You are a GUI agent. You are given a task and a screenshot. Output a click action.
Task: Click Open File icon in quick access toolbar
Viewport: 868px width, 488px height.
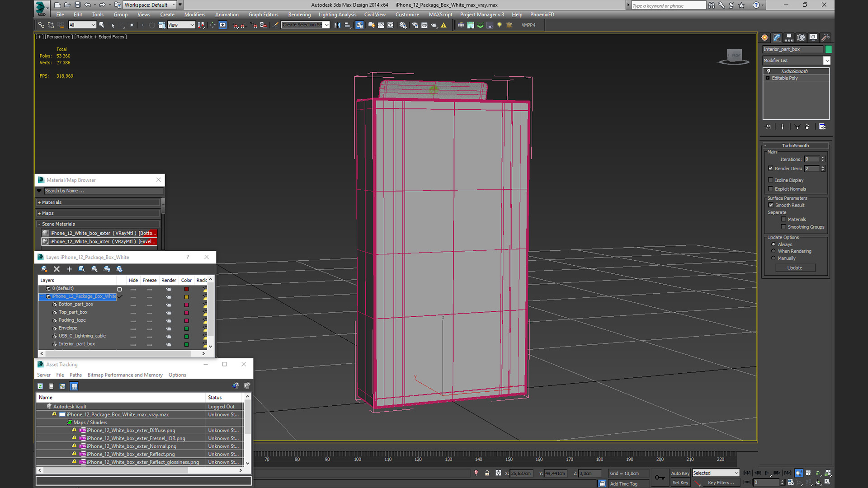pyautogui.click(x=67, y=5)
